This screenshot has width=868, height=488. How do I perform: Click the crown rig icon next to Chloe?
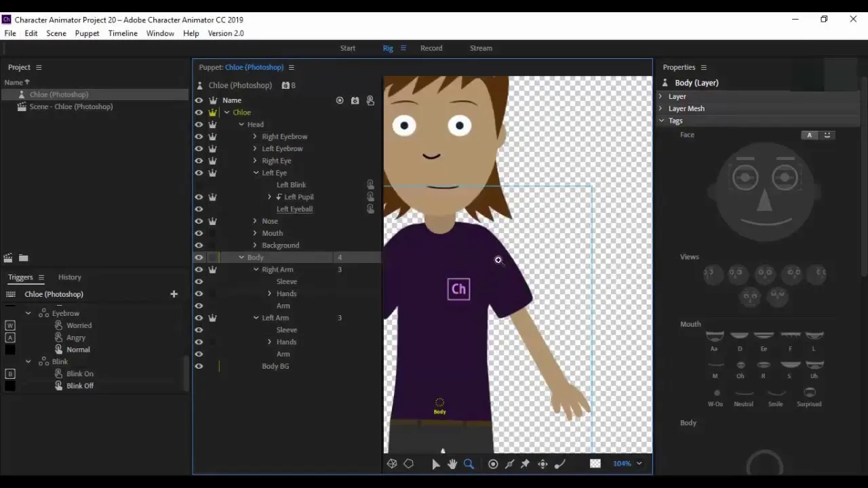[213, 112]
